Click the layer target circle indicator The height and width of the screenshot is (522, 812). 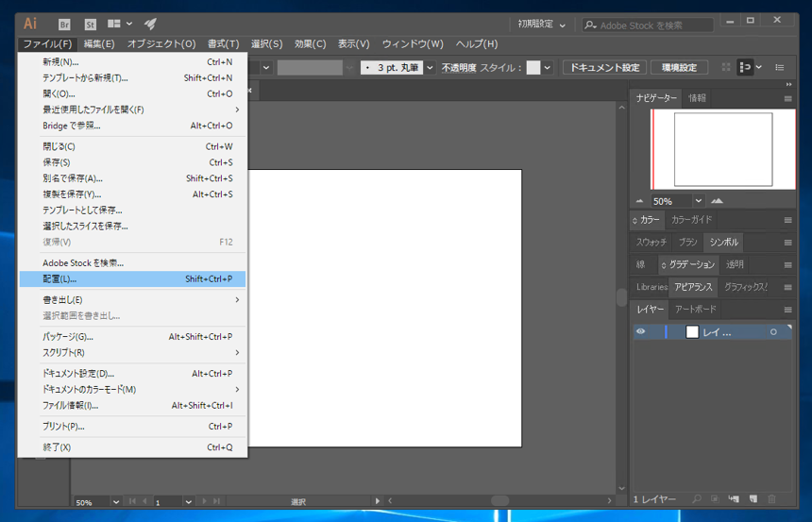tap(773, 332)
